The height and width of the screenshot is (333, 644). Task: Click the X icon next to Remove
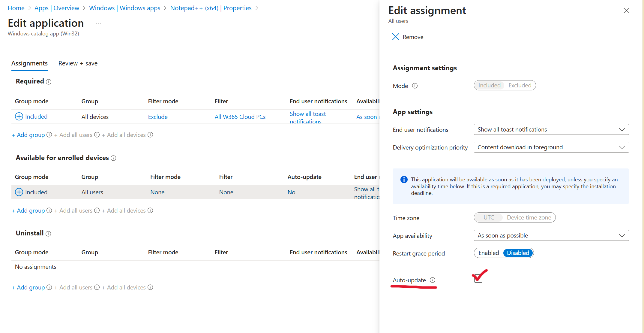[x=395, y=37]
